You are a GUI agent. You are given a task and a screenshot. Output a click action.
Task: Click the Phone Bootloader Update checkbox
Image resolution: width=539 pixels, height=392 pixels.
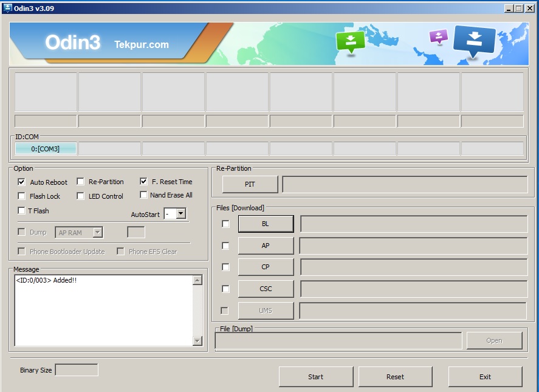pyautogui.click(x=22, y=252)
